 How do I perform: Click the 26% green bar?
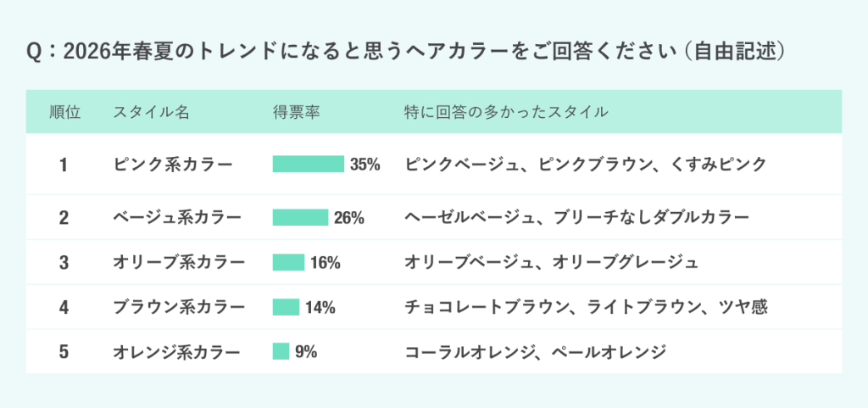tap(300, 218)
